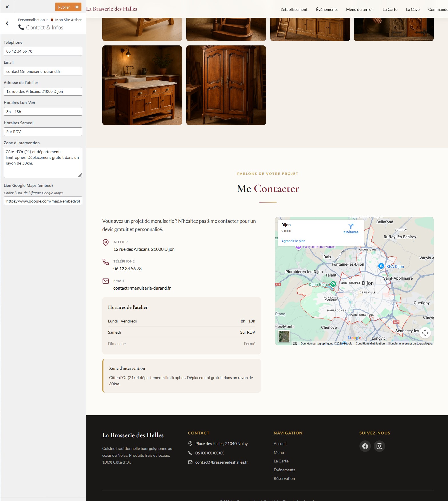Click the map camera controls button
Screen dimensions: 448x501
tap(425, 333)
